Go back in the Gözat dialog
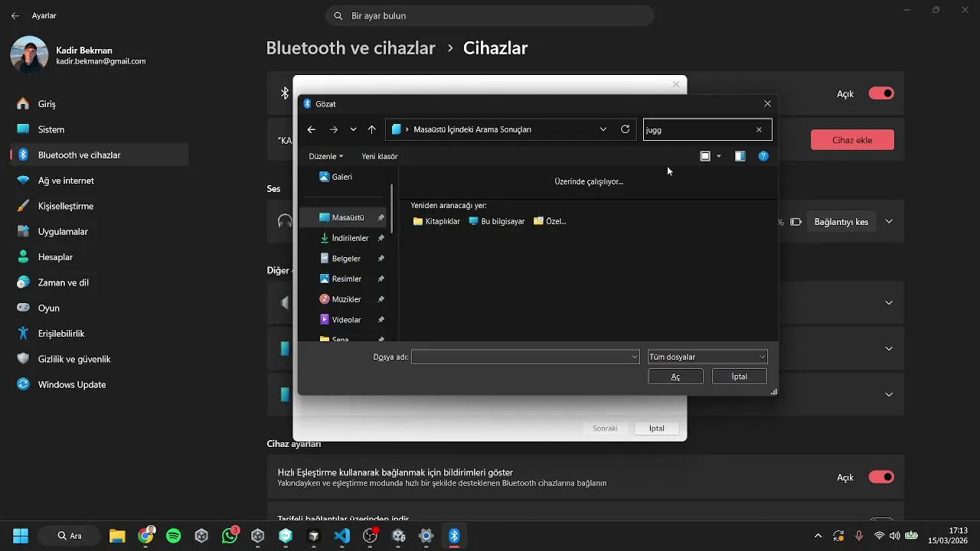 (311, 129)
